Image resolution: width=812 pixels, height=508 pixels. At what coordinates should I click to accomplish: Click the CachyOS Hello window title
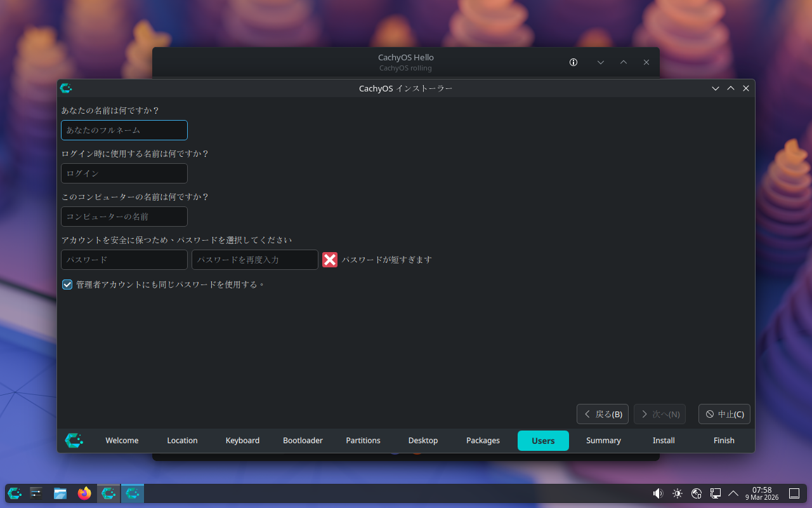[406, 57]
